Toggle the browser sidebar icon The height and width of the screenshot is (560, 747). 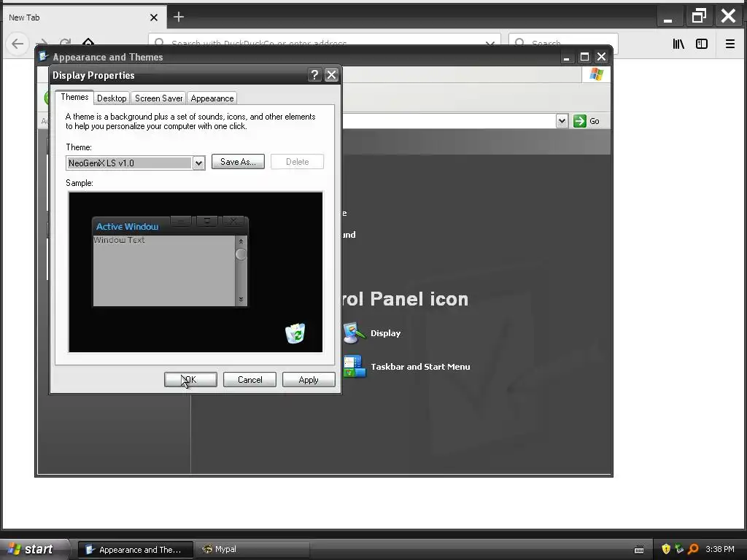pyautogui.click(x=702, y=44)
